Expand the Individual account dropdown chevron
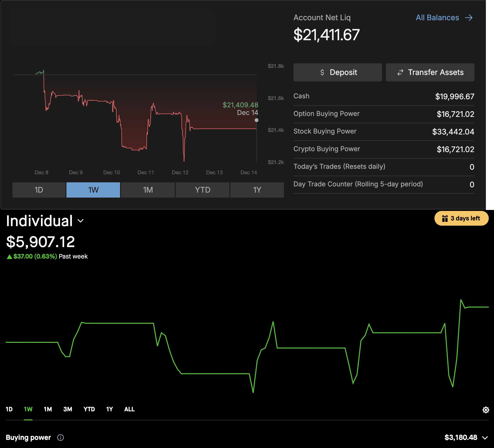 pos(80,221)
